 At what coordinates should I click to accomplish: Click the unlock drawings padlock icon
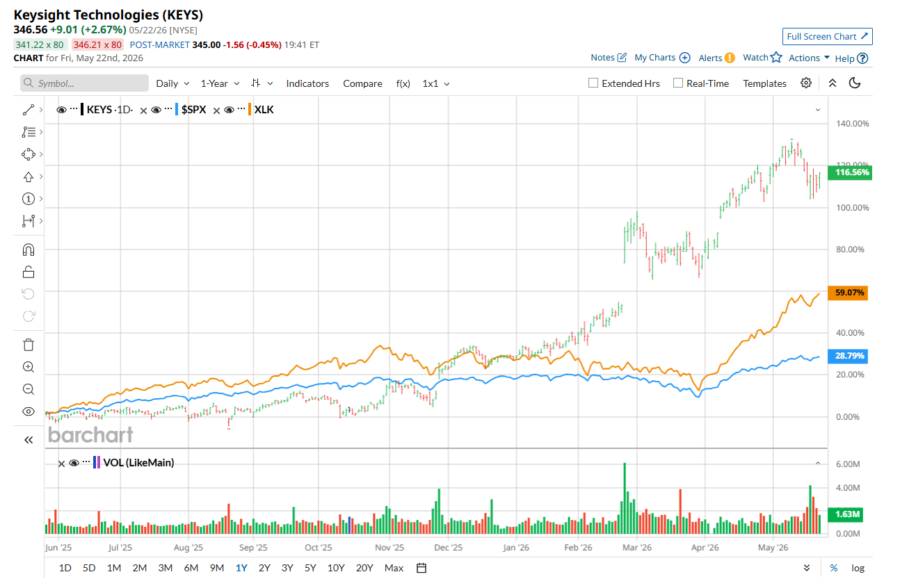(x=29, y=272)
